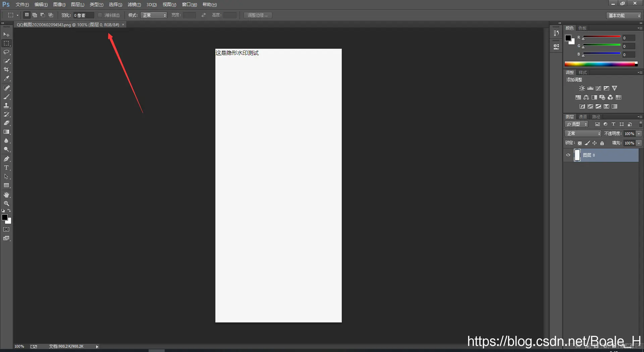The width and height of the screenshot is (644, 352).
Task: Open the 基本功能 workspace dropdown
Action: [624, 15]
